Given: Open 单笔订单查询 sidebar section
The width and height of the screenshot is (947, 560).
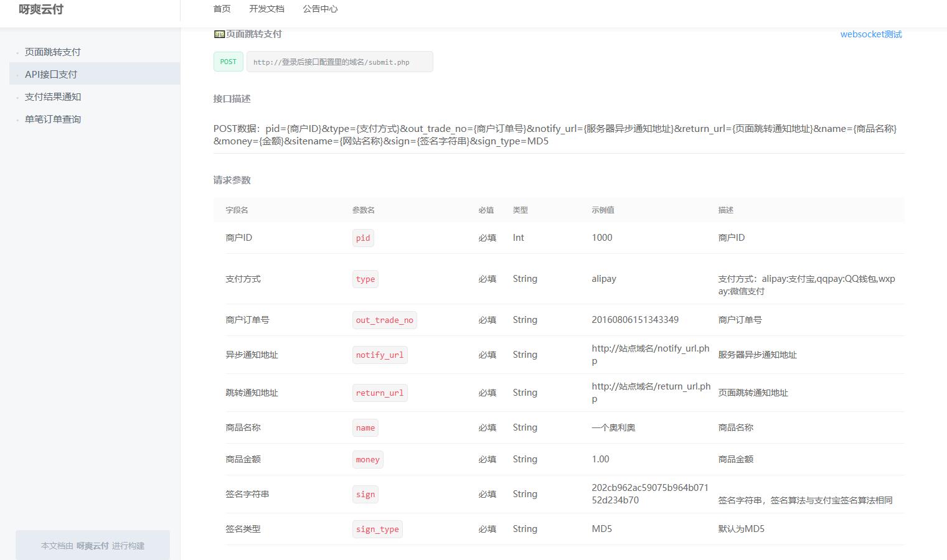Looking at the screenshot, I should pyautogui.click(x=53, y=119).
